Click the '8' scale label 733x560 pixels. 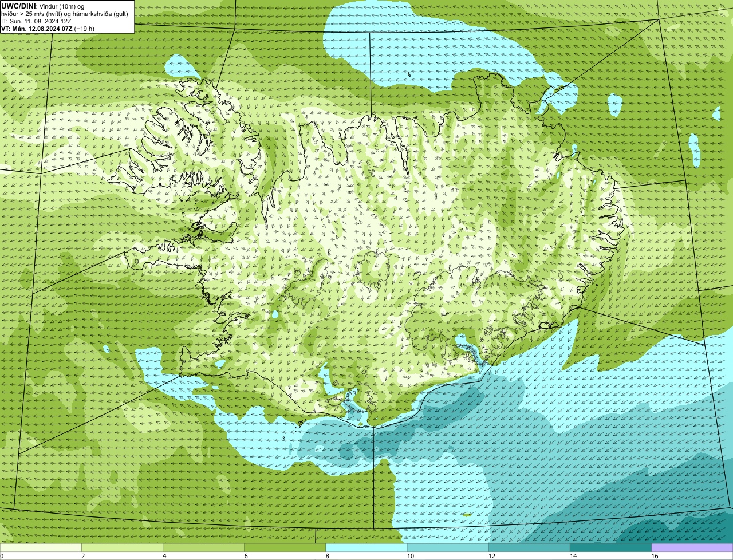click(328, 556)
